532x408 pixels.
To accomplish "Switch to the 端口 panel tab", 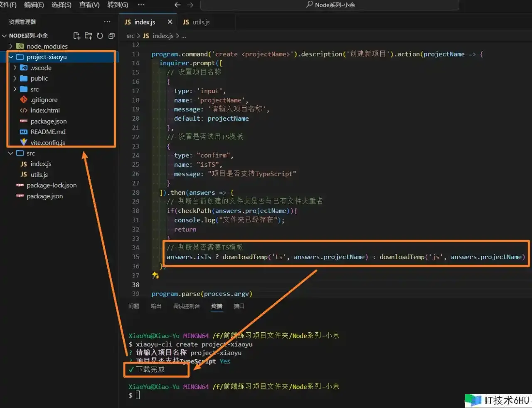I will pos(239,306).
